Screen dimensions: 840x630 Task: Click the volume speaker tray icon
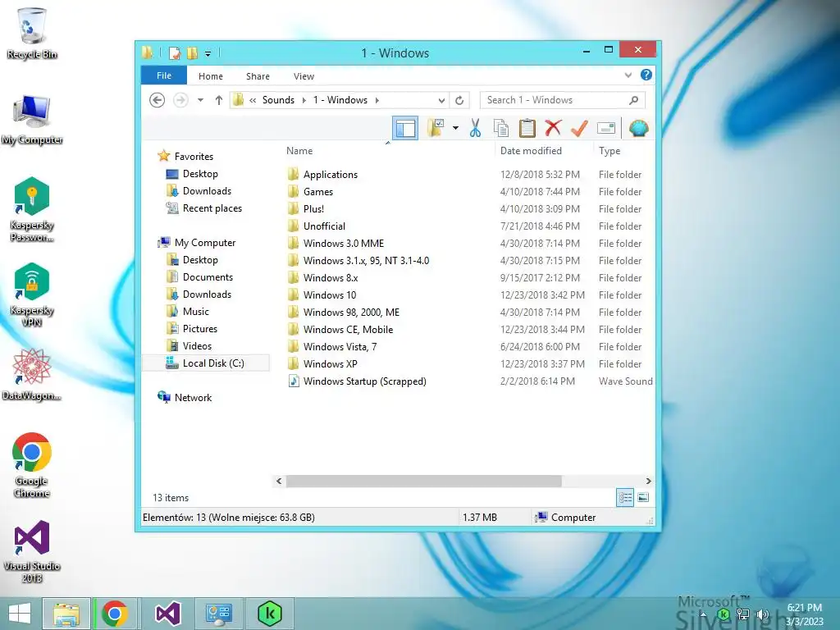pyautogui.click(x=762, y=614)
